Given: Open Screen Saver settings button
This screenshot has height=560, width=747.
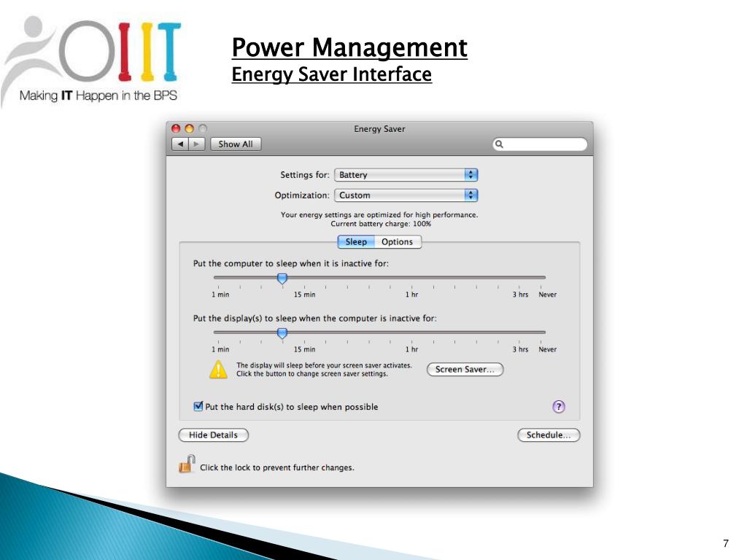Looking at the screenshot, I should (465, 370).
